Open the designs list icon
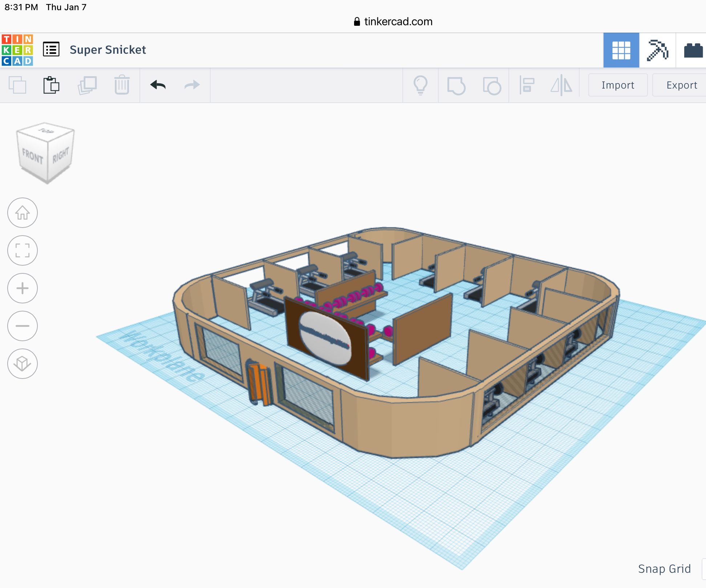Image resolution: width=706 pixels, height=588 pixels. 51,49
